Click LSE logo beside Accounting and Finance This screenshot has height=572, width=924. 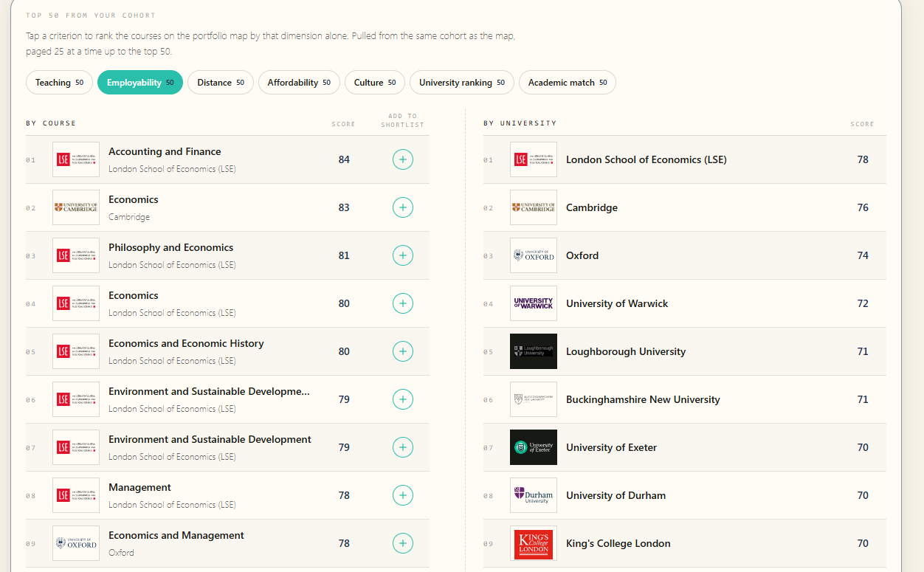76,159
